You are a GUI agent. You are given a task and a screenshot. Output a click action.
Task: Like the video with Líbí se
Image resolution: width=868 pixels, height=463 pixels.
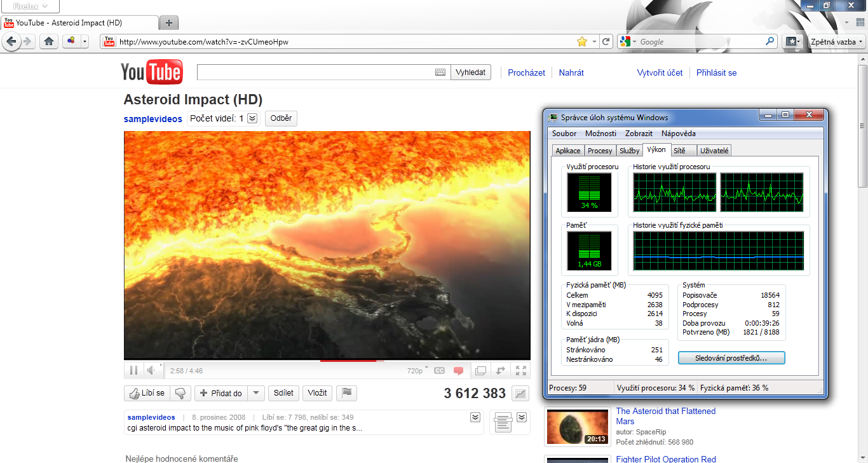pos(147,393)
